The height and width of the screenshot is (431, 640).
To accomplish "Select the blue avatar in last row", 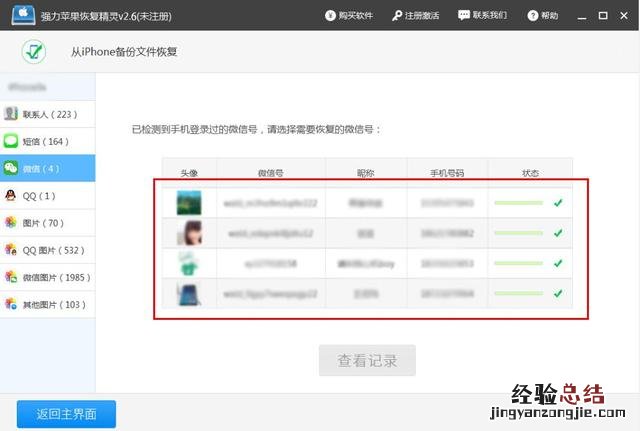I will click(188, 294).
